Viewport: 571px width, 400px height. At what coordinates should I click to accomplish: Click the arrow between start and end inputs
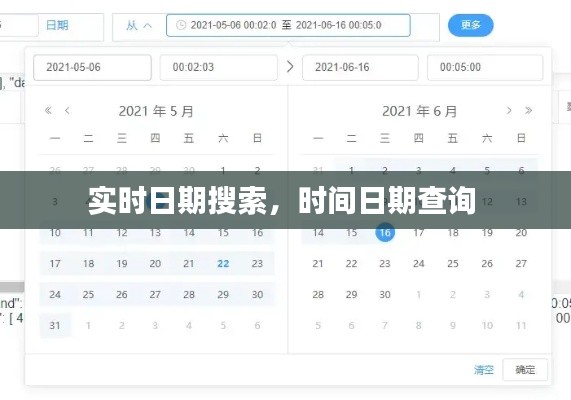tap(290, 67)
